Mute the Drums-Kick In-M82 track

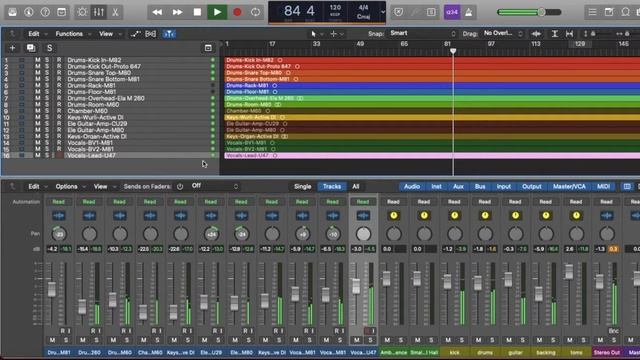pyautogui.click(x=38, y=60)
